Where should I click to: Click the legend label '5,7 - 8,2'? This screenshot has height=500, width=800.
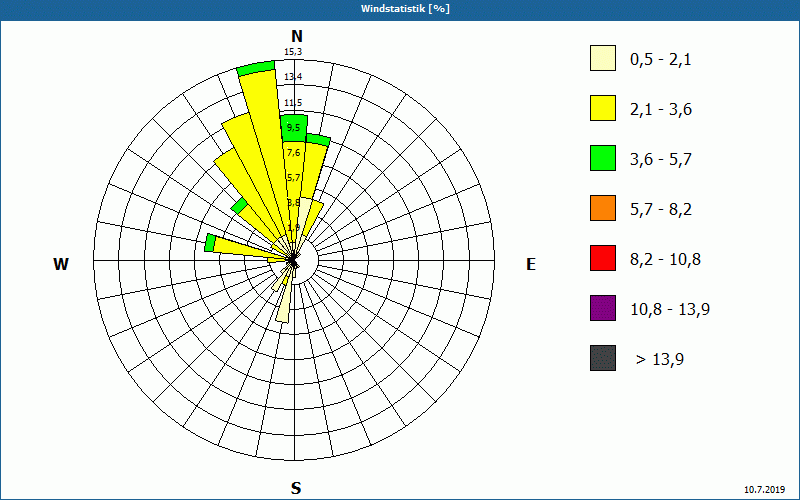(x=661, y=210)
